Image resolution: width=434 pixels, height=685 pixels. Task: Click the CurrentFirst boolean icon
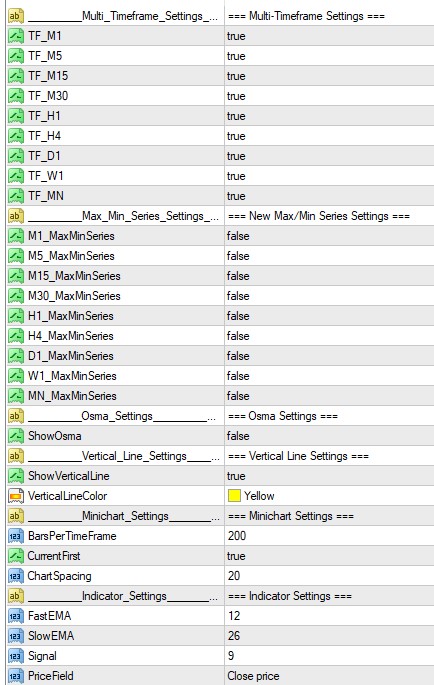pyautogui.click(x=16, y=556)
